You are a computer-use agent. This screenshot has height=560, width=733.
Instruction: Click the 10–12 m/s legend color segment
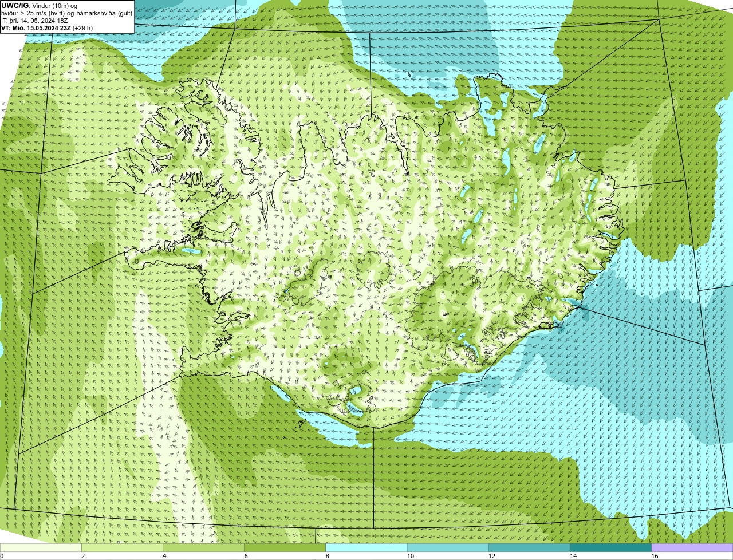pos(448,547)
